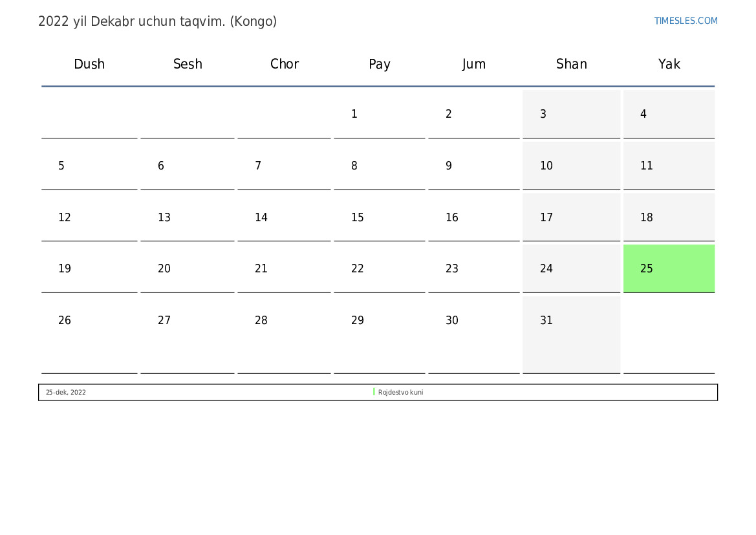Click date 30 under Jum
Screen dimensions: 756x535
pos(452,320)
